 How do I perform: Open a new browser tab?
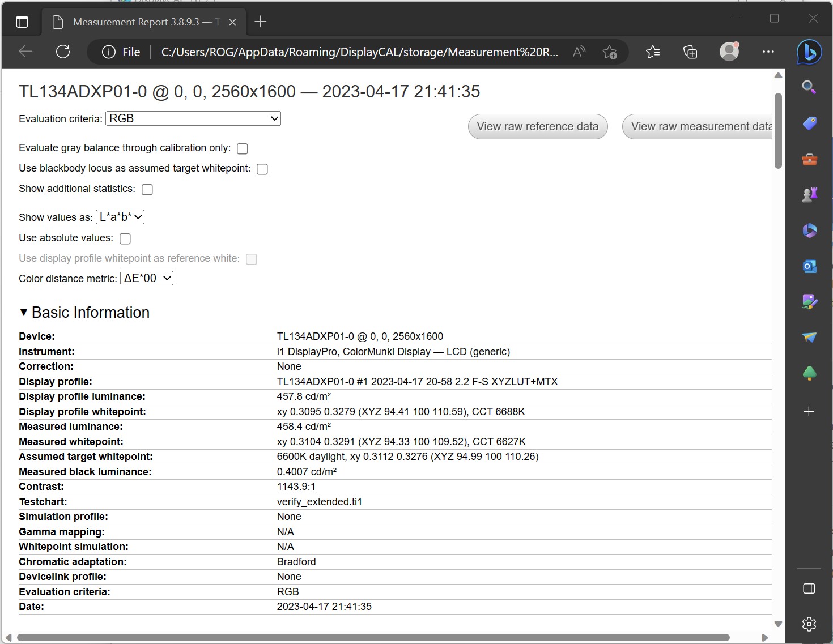pos(261,22)
